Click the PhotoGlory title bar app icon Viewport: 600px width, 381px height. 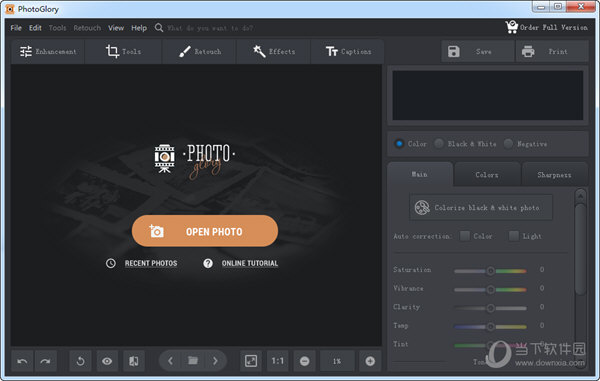[x=10, y=9]
